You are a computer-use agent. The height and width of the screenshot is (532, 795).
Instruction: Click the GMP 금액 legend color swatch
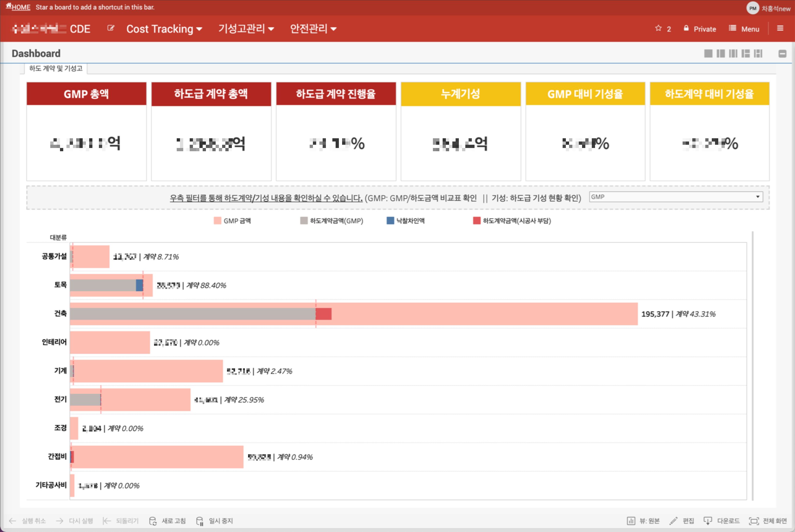coord(217,221)
